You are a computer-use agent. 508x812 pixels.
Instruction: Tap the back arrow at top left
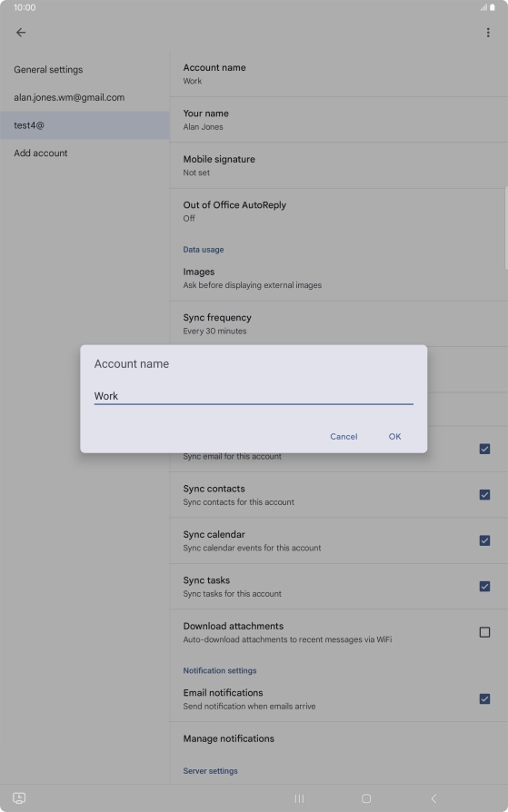[21, 33]
